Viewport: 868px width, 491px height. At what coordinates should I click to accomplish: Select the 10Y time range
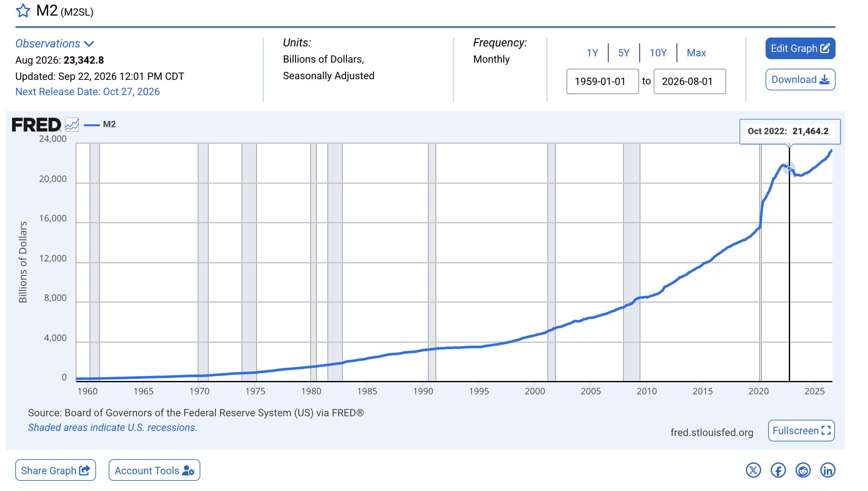click(x=658, y=52)
